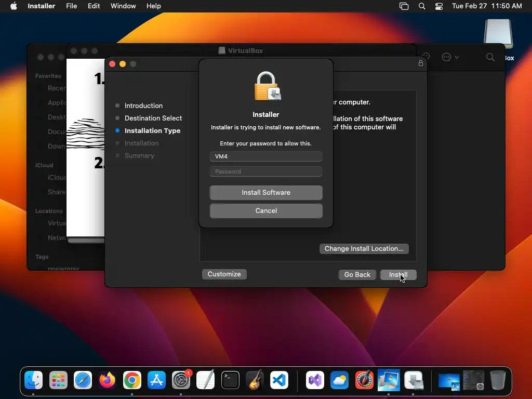Select Network in the Finder sidebar
The height and width of the screenshot is (399, 532).
[x=56, y=237]
